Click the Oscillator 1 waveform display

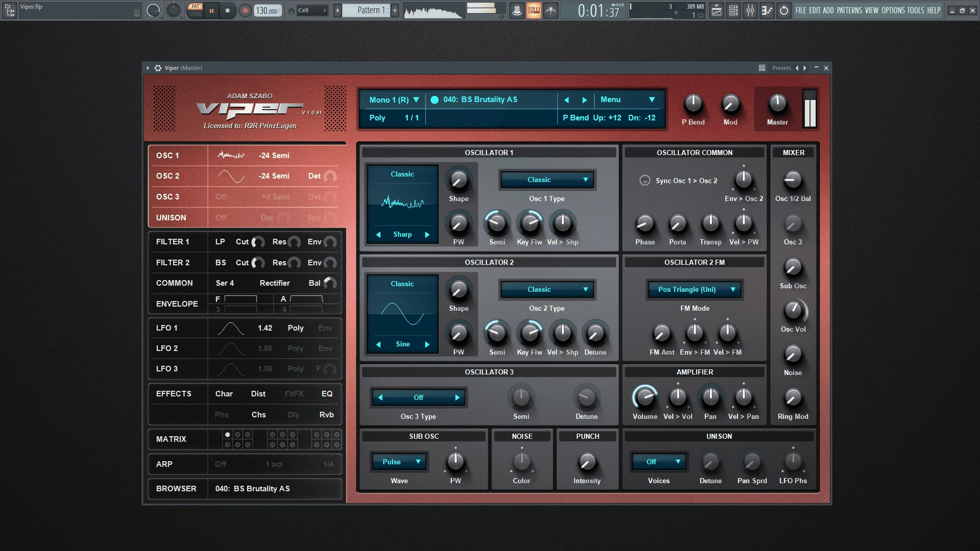(403, 204)
